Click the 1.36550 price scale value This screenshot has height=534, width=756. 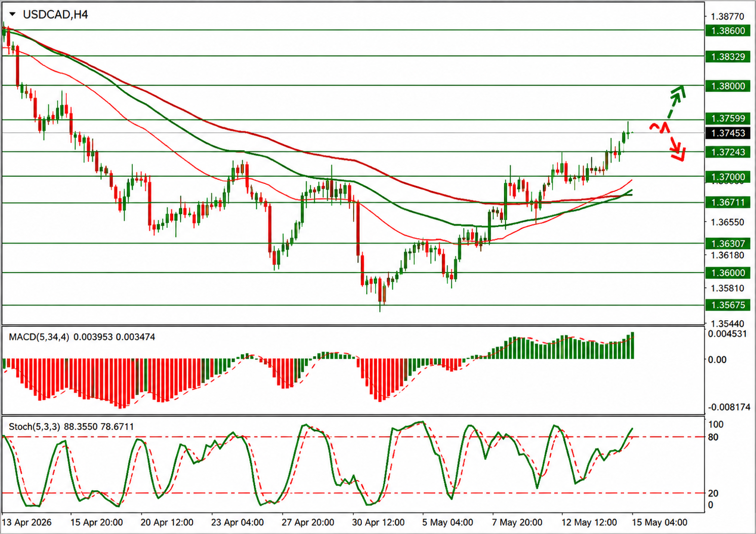728,222
